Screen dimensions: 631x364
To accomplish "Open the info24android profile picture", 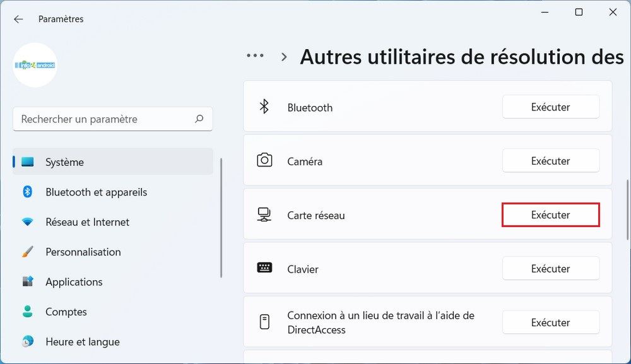I will [x=35, y=65].
